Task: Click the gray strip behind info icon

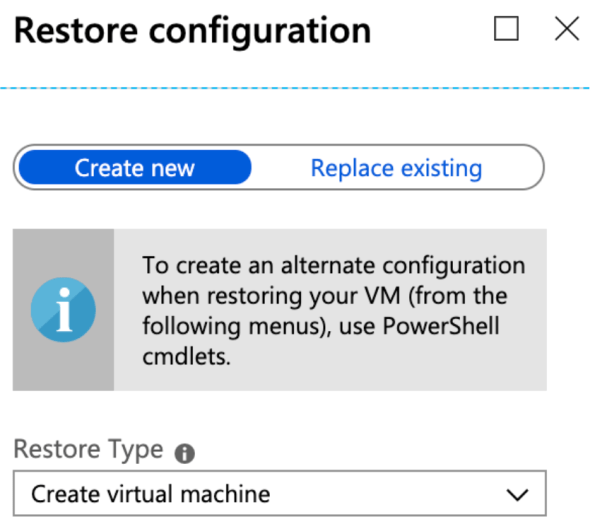Action: coord(63,310)
